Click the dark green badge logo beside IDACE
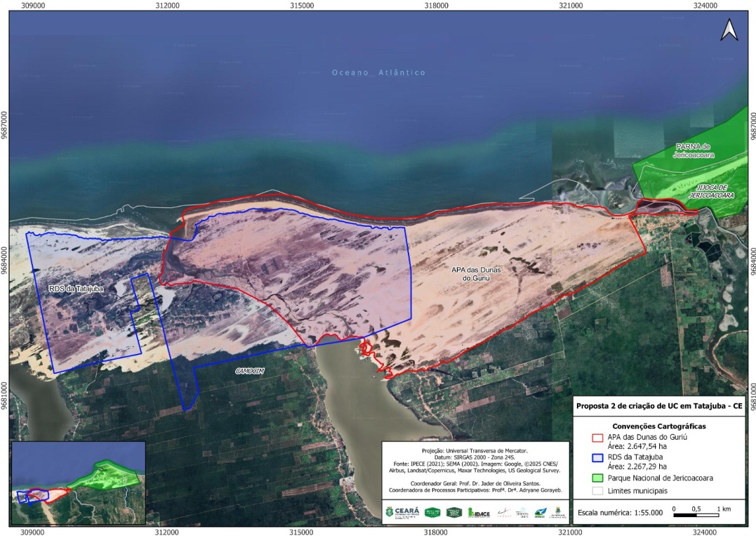The width and height of the screenshot is (756, 536). pos(453,512)
